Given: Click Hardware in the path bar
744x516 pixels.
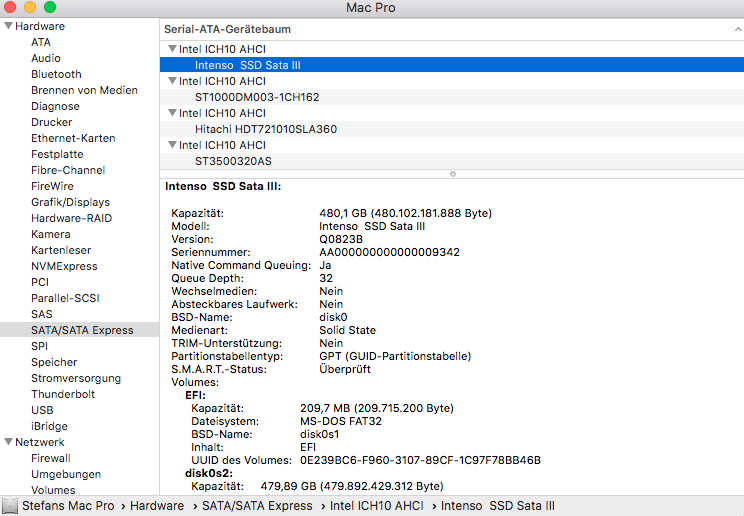Looking at the screenshot, I should (x=157, y=506).
